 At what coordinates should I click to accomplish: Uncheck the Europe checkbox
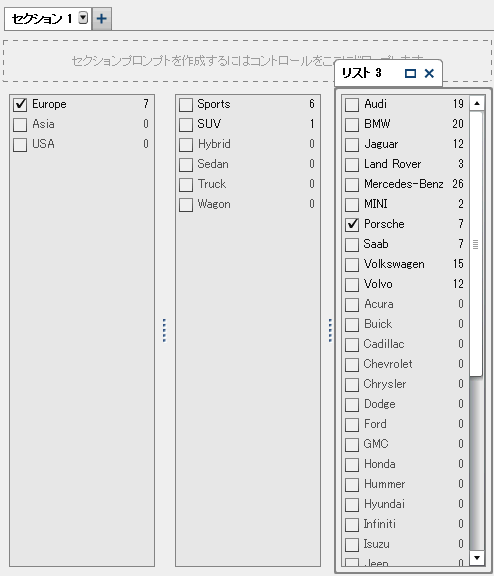(x=20, y=105)
